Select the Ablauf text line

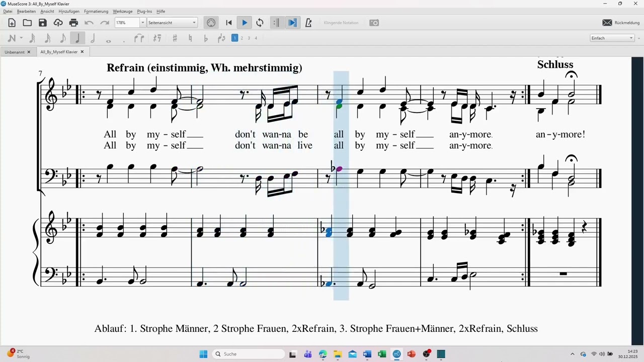click(x=316, y=329)
